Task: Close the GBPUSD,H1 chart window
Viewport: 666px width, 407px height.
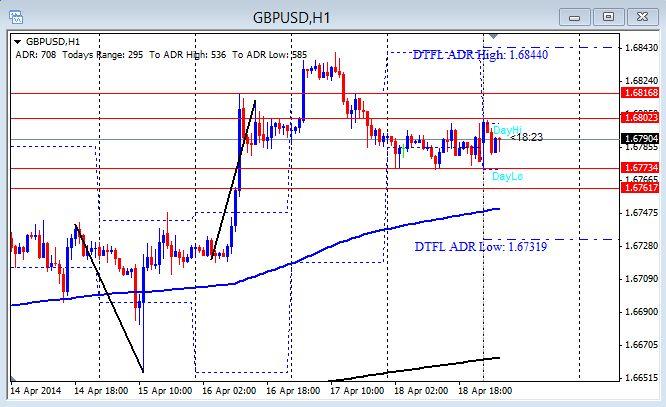Action: point(642,17)
